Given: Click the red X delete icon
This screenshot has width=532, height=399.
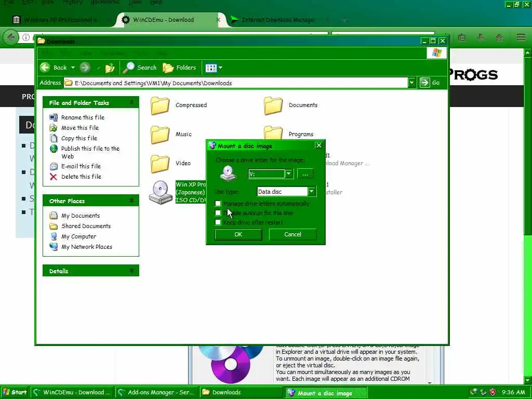Looking at the screenshot, I should tap(54, 177).
